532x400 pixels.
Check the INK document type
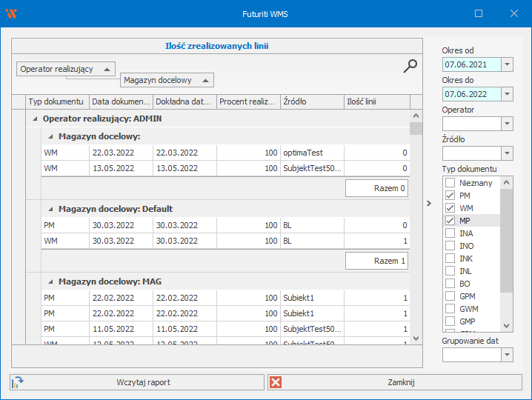(450, 259)
